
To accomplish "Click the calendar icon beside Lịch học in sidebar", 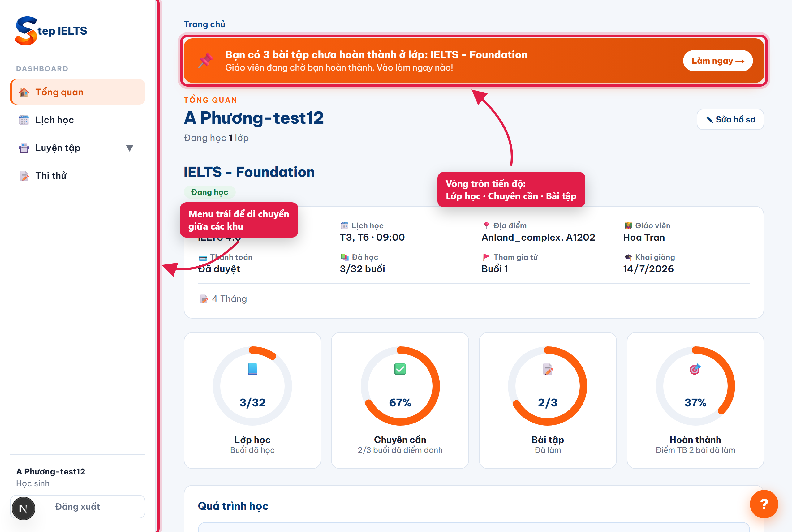I will click(x=24, y=120).
